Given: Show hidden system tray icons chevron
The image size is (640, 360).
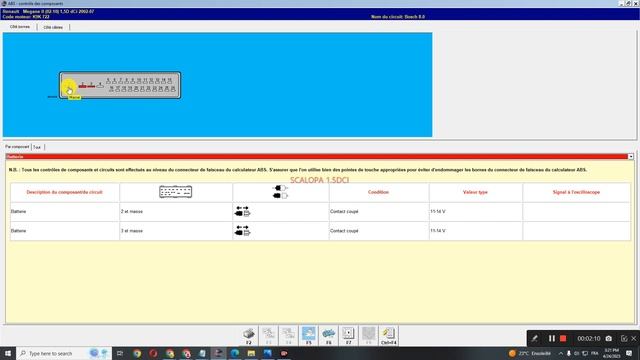Looking at the screenshot, I should 561,353.
